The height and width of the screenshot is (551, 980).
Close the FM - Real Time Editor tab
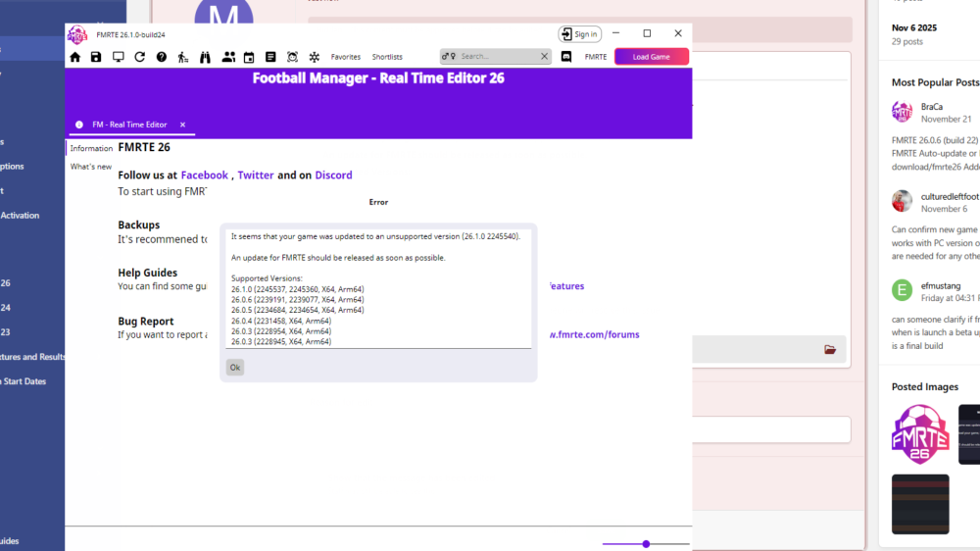click(x=182, y=125)
